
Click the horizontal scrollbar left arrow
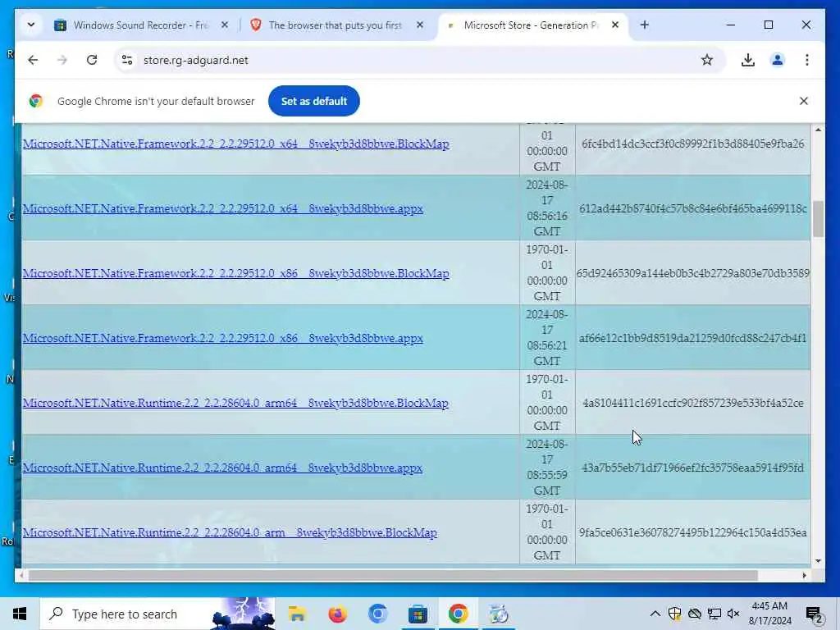click(x=21, y=575)
